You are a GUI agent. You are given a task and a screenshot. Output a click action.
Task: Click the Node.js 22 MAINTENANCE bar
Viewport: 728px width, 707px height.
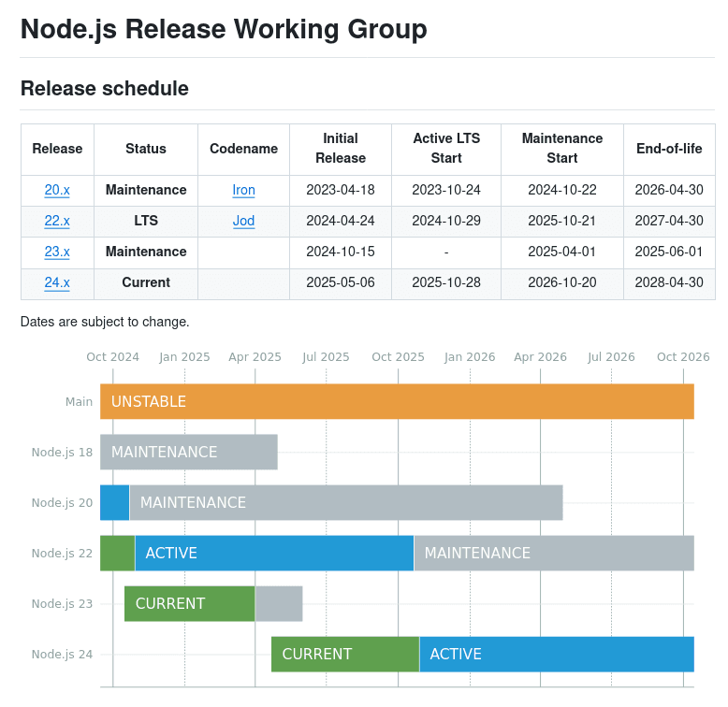tap(554, 554)
